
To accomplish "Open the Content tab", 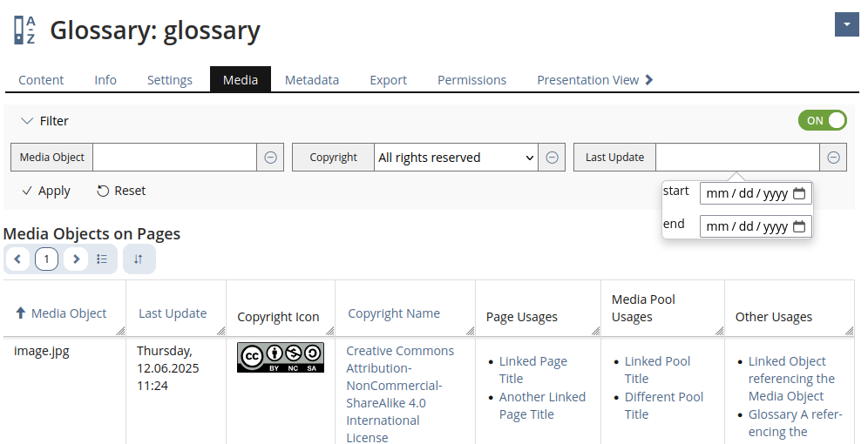I will click(x=41, y=79).
